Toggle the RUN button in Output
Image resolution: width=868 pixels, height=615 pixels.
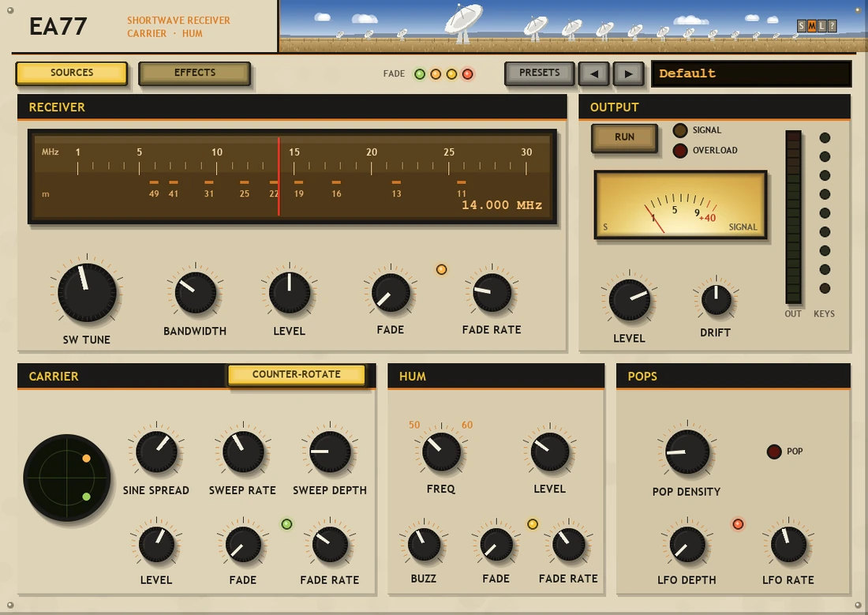624,137
